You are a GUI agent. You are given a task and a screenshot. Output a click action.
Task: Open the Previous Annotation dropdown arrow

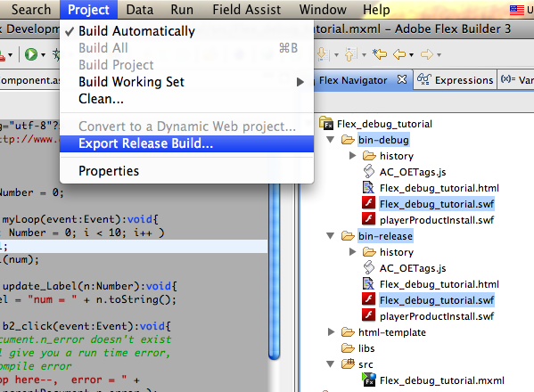364,54
